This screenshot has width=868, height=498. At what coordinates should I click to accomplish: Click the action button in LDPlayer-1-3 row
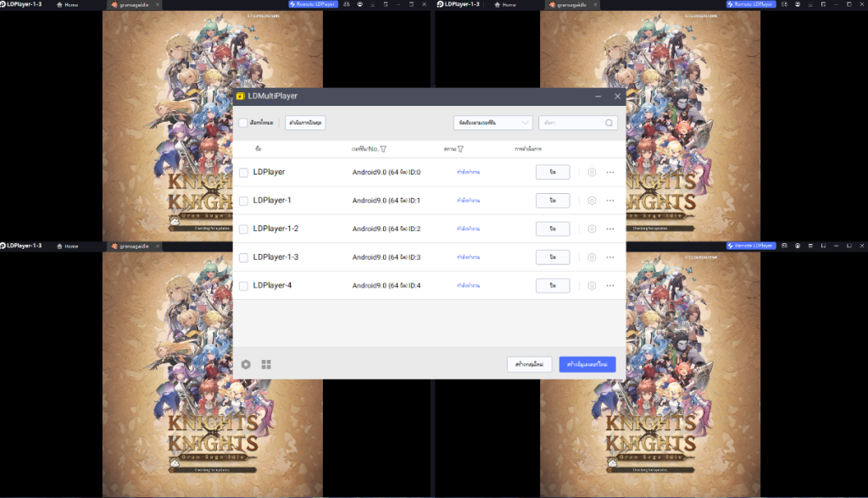click(553, 257)
